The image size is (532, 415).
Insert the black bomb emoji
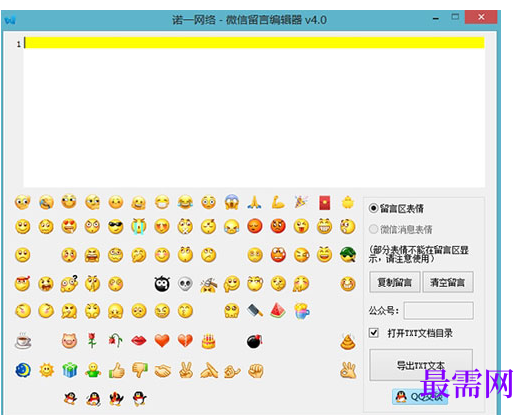255,341
